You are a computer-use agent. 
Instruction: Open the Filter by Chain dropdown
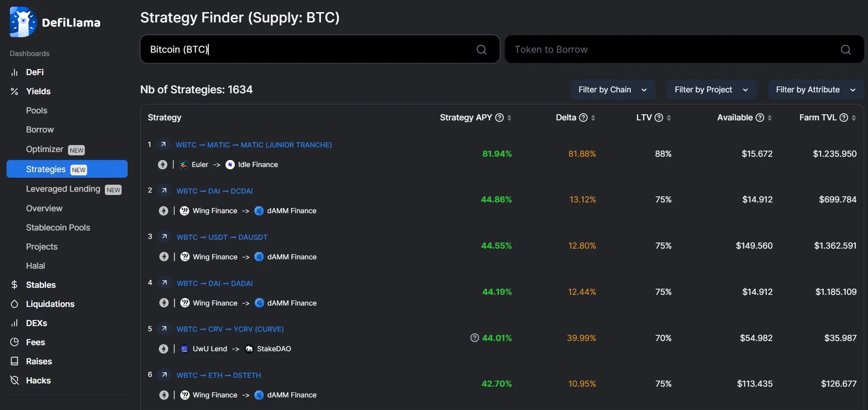click(x=613, y=90)
